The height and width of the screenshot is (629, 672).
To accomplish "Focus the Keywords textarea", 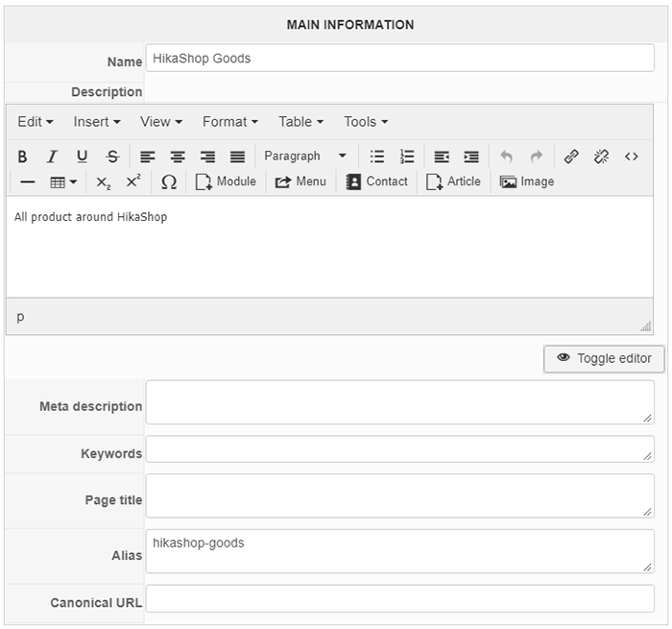I will click(x=400, y=449).
